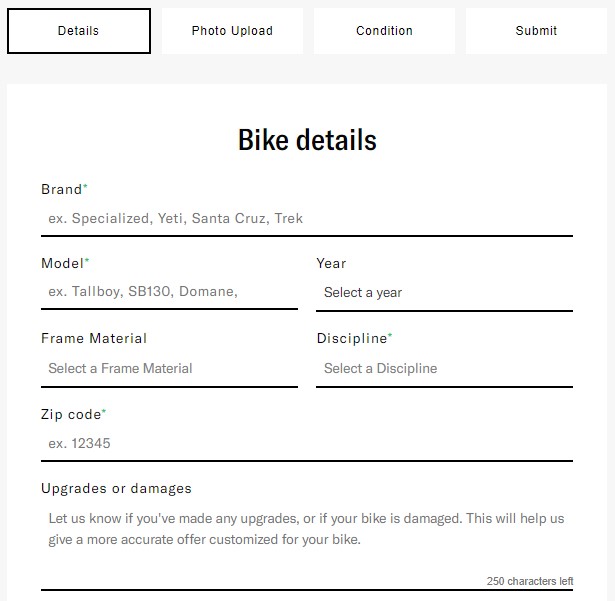Click into the Zip code field

pyautogui.click(x=306, y=443)
